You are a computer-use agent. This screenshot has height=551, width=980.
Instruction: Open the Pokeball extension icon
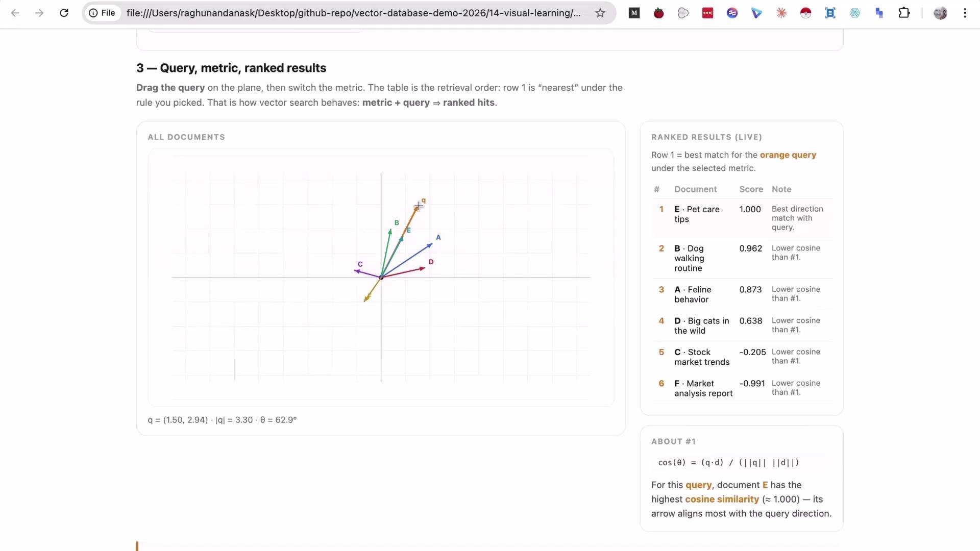coord(805,13)
